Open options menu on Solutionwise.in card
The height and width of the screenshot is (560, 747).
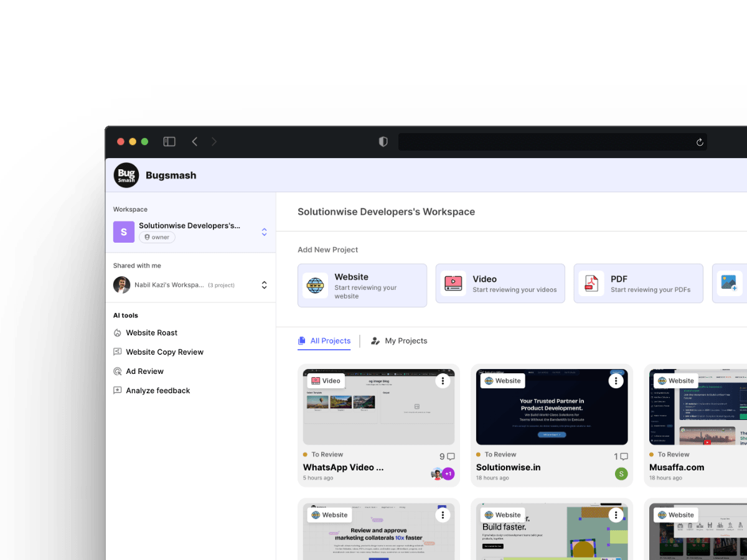[x=616, y=380]
